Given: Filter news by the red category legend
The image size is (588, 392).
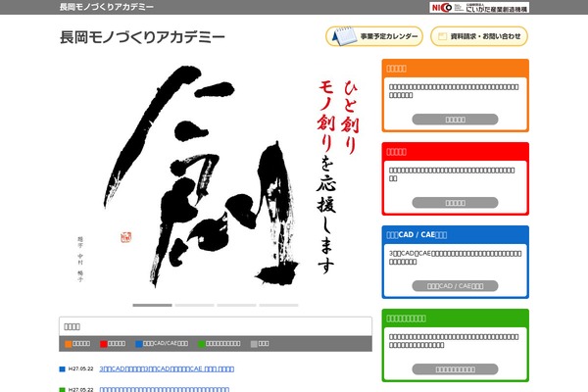Looking at the screenshot, I should [113, 344].
